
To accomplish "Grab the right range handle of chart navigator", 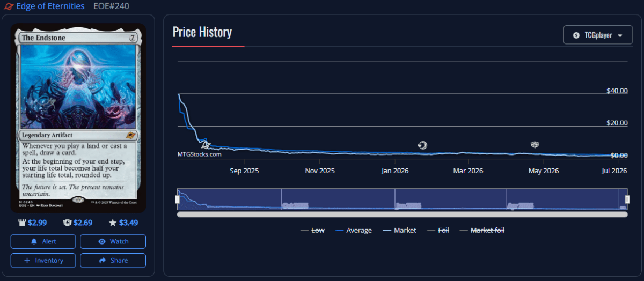I will coord(627,199).
